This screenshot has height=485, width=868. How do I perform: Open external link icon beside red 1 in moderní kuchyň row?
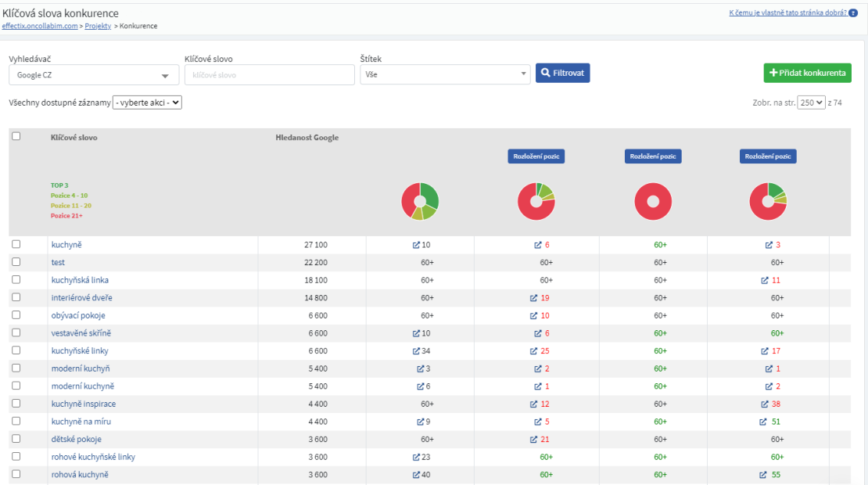[769, 368]
